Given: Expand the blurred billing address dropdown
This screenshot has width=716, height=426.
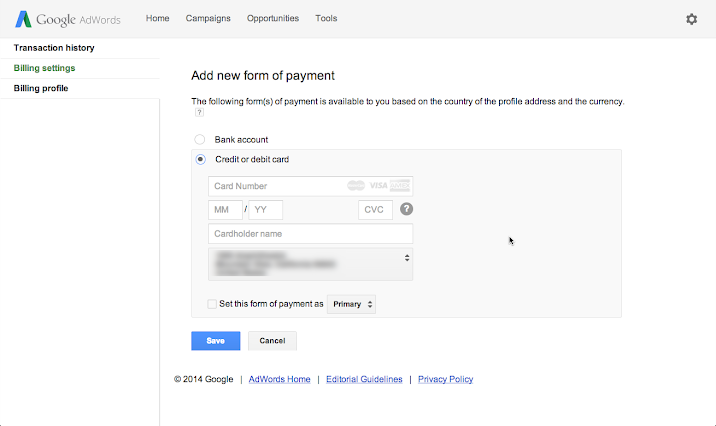Looking at the screenshot, I should point(311,264).
